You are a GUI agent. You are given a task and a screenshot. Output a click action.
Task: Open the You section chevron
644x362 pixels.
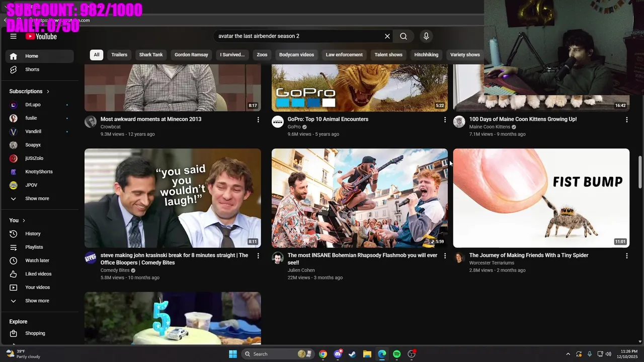[24, 221]
